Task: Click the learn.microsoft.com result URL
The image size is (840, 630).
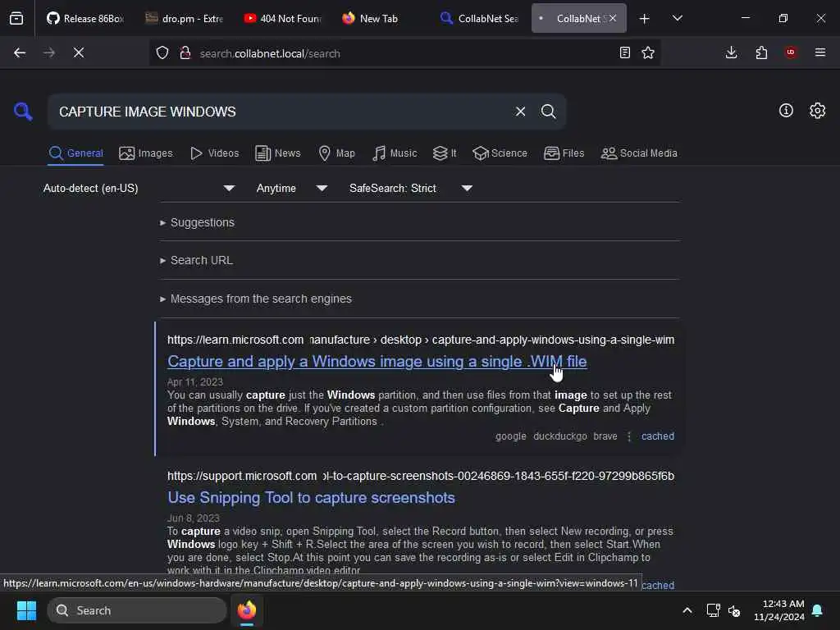Action: click(421, 340)
